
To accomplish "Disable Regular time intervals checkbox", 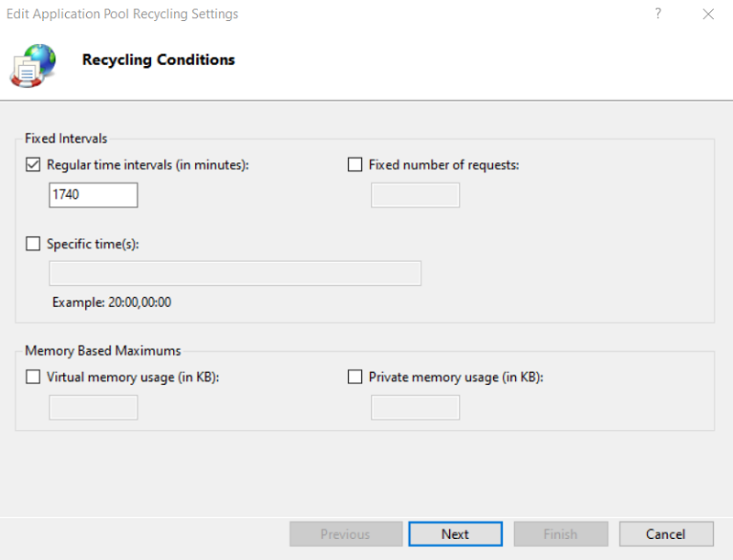I will 33,165.
